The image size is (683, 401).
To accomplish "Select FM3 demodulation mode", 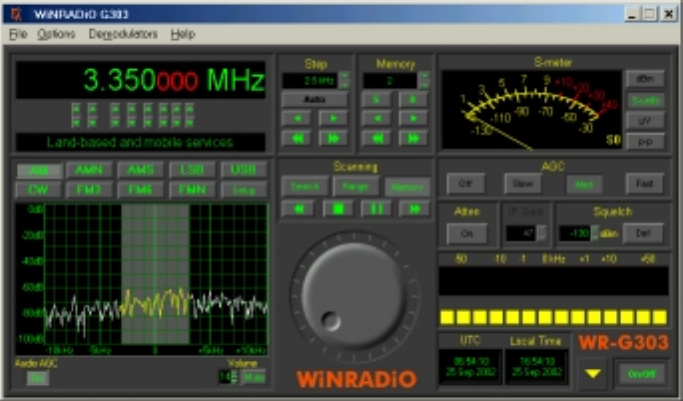I will tap(89, 190).
